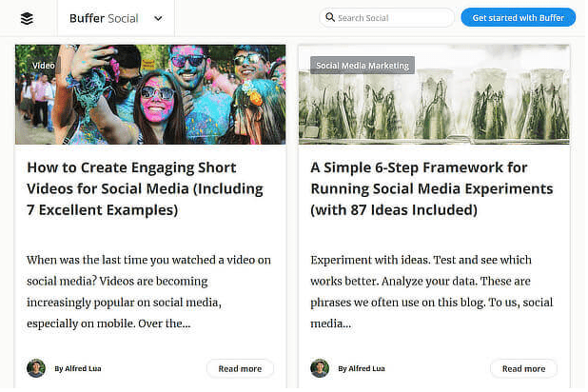
Task: Click the magnifying glass search icon
Action: [330, 18]
